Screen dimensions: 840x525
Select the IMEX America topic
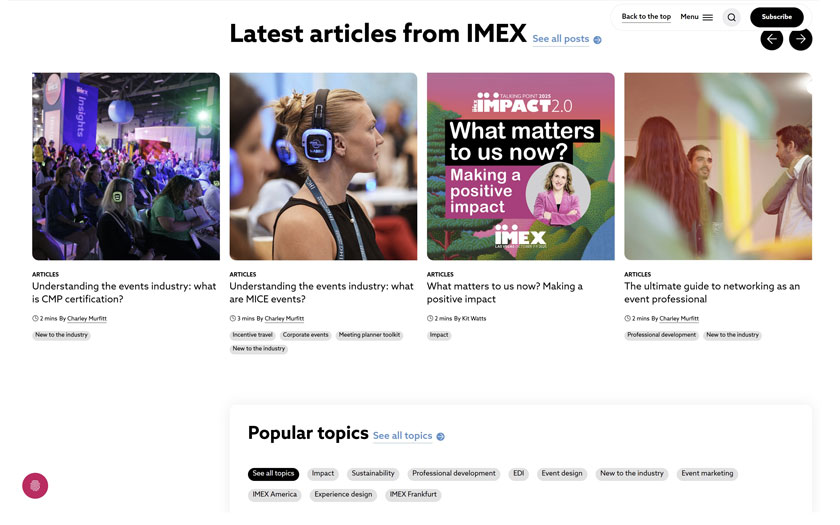[275, 494]
